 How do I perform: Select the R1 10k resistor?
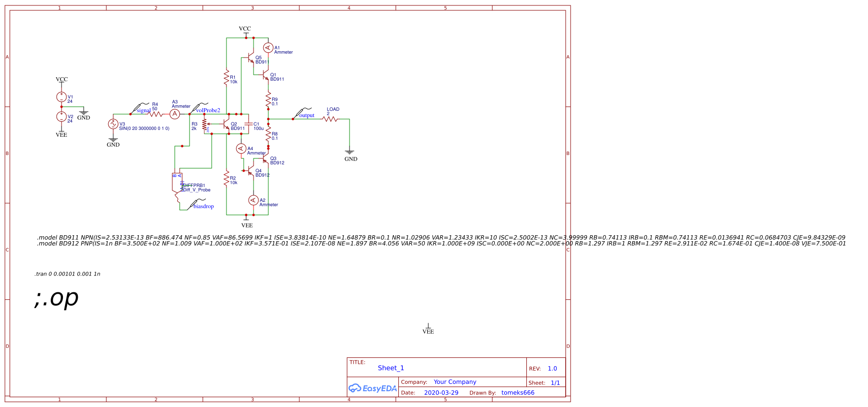pos(226,78)
